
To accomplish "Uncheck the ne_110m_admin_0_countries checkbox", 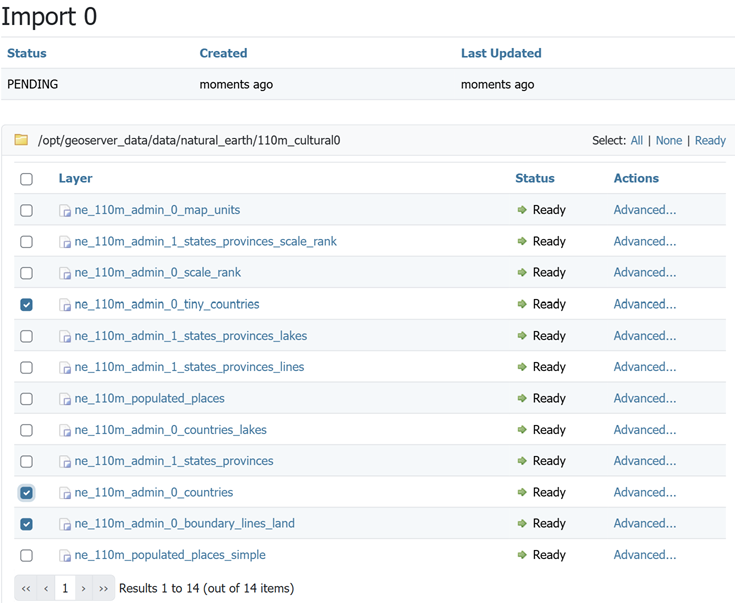I will [x=26, y=493].
